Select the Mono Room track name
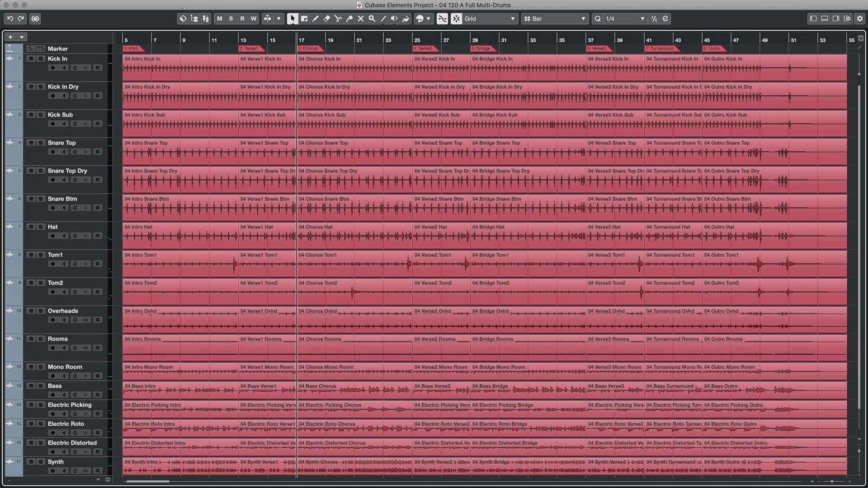Viewport: 868px width, 488px height. point(65,367)
